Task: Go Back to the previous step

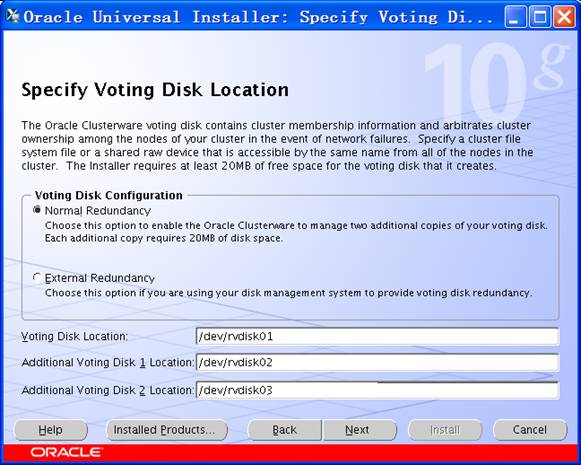Action: (285, 430)
